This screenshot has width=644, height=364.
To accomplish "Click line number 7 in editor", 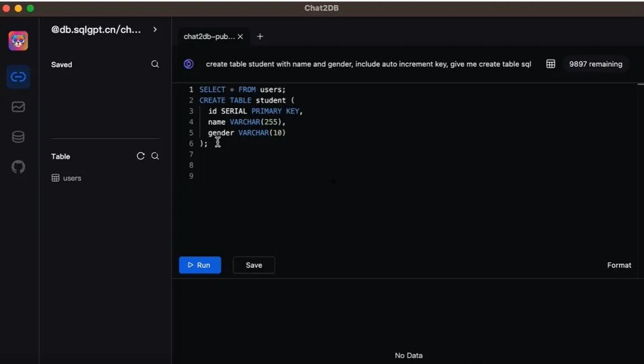I will 191,154.
